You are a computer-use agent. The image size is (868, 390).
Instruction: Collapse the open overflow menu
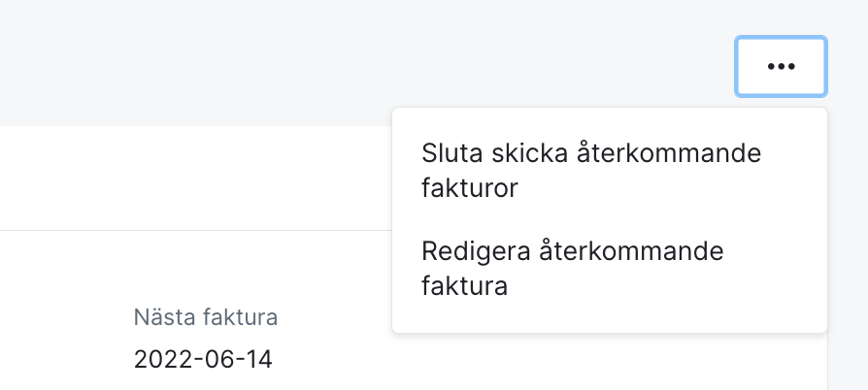tap(781, 67)
